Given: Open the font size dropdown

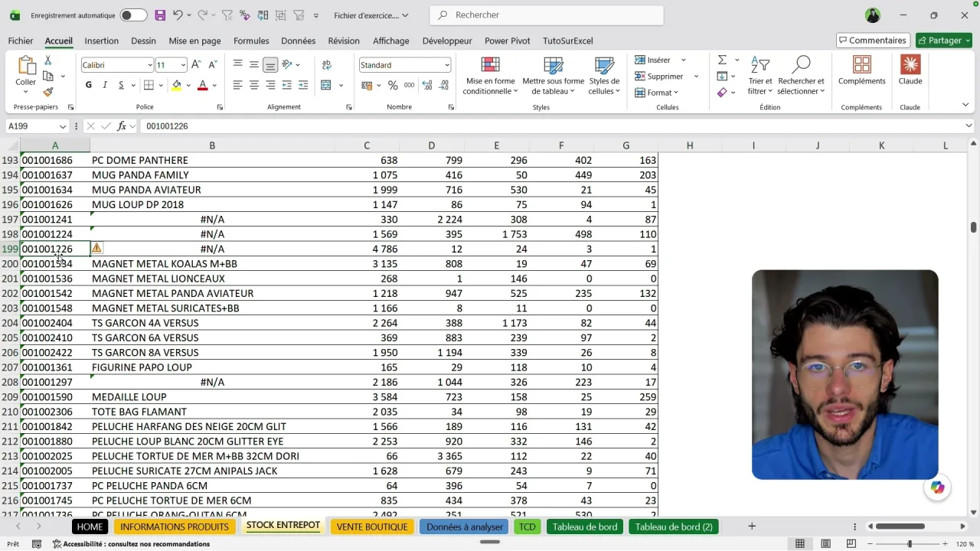Looking at the screenshot, I should tap(183, 65).
